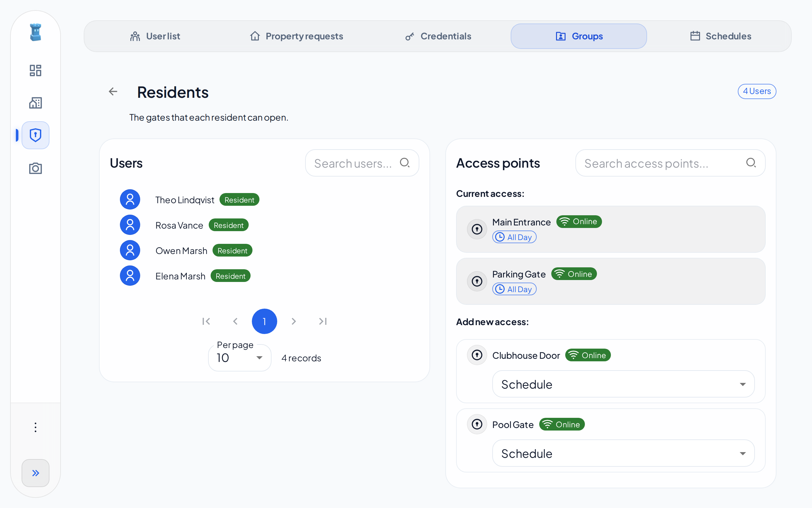The height and width of the screenshot is (508, 812).
Task: Open the Pool Gate Schedule dropdown
Action: tap(623, 453)
